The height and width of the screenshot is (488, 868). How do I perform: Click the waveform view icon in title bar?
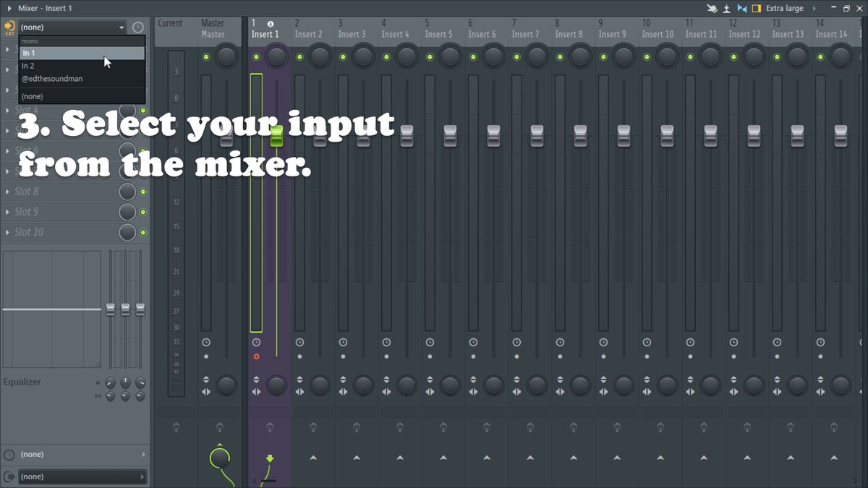727,8
